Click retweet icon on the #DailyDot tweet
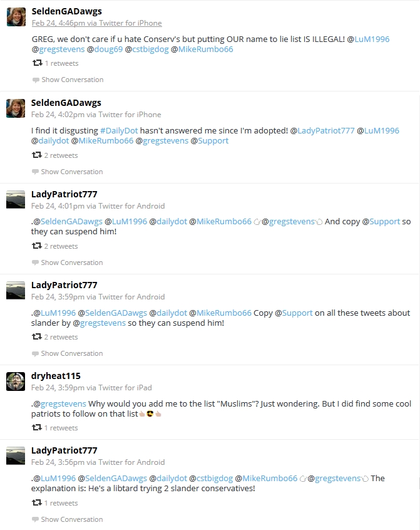This screenshot has width=420, height=530. [x=37, y=155]
